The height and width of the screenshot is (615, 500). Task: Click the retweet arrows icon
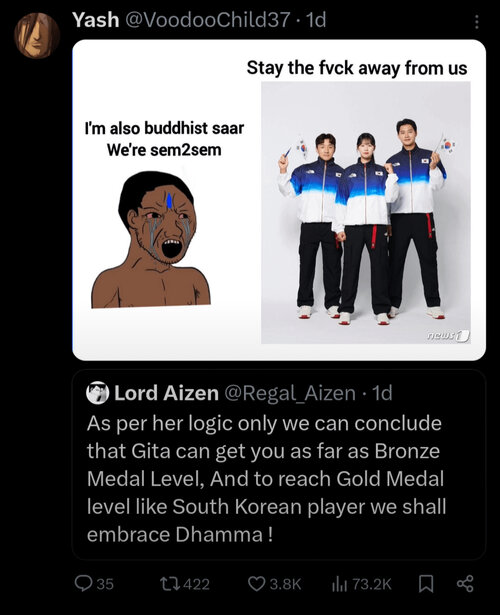pos(170,584)
